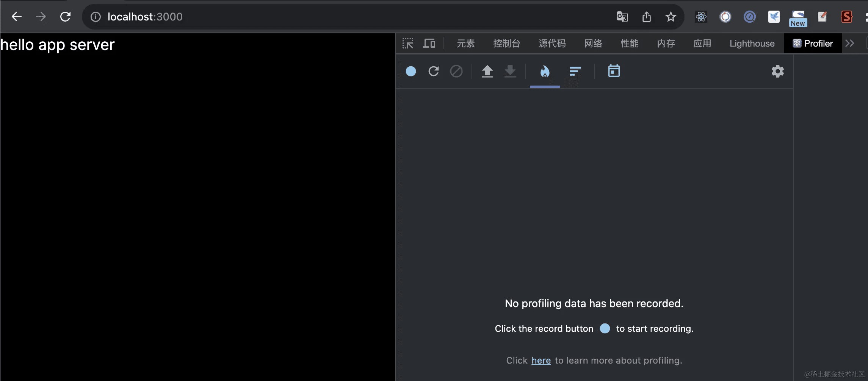Switch to the 应用 (Application) tab
This screenshot has width=868, height=381.
pos(702,44)
